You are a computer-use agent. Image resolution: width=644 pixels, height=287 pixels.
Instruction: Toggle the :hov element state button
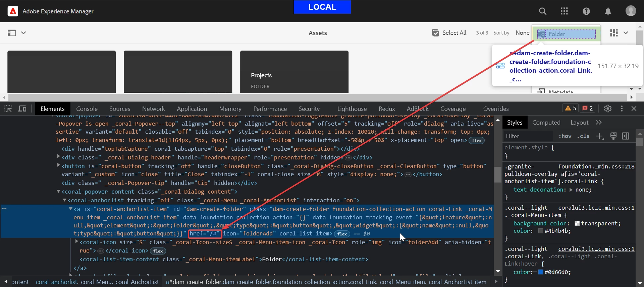tap(565, 136)
